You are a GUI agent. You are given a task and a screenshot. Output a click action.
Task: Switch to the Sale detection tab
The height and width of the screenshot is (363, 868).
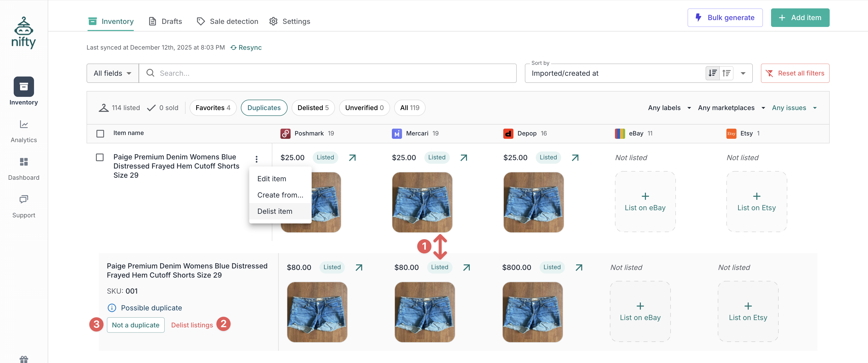point(227,22)
